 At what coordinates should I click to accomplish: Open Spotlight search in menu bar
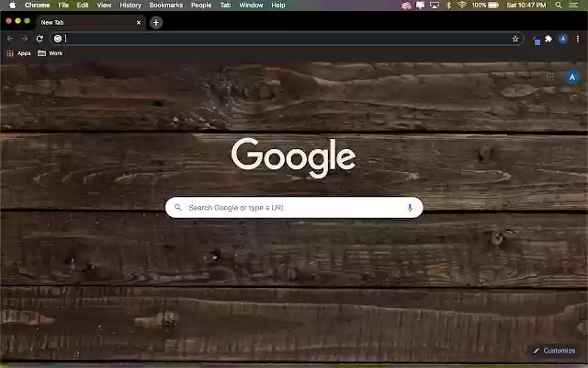tap(559, 5)
